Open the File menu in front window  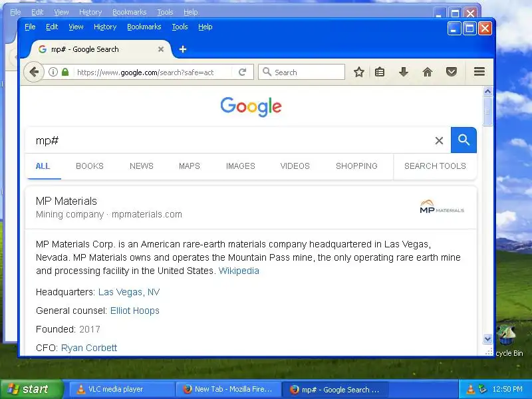30,27
